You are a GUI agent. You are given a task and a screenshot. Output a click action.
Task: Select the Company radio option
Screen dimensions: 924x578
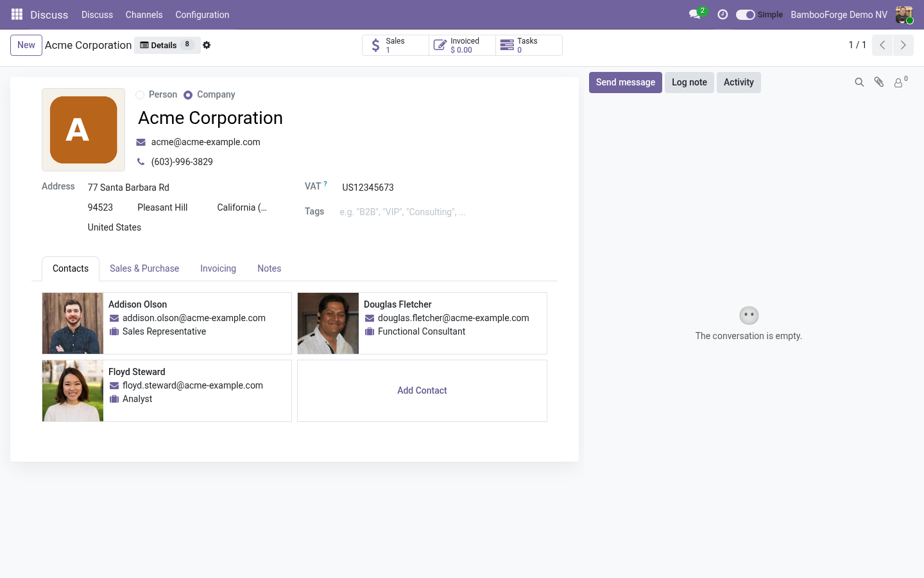tap(188, 95)
